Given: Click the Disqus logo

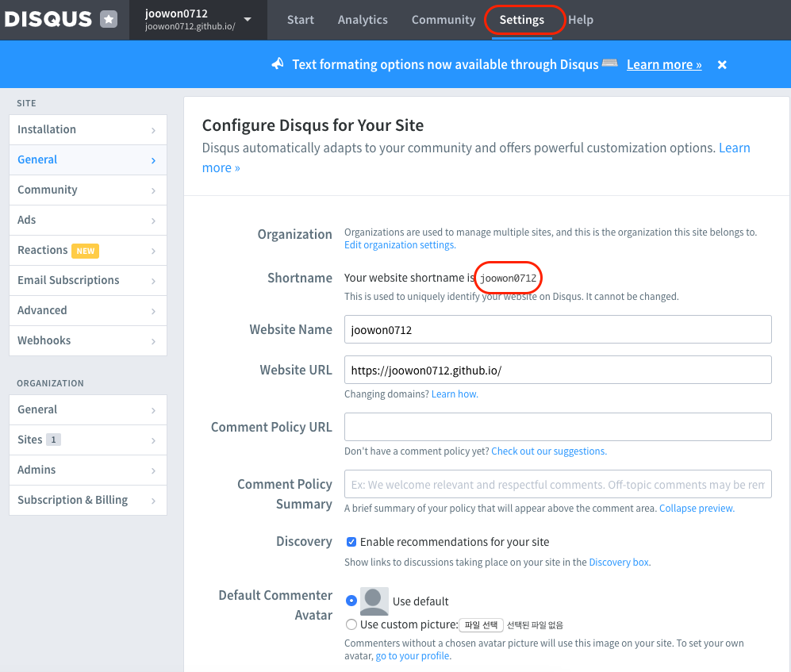Looking at the screenshot, I should [48, 19].
